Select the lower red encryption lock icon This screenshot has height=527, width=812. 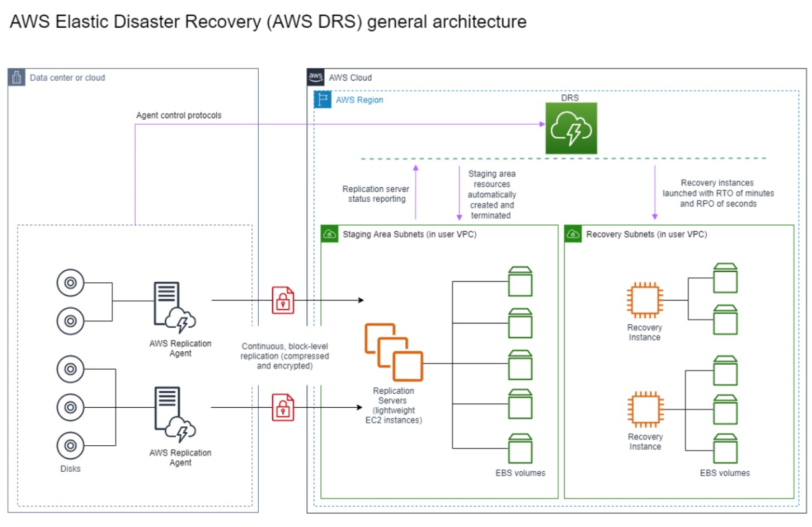[282, 408]
